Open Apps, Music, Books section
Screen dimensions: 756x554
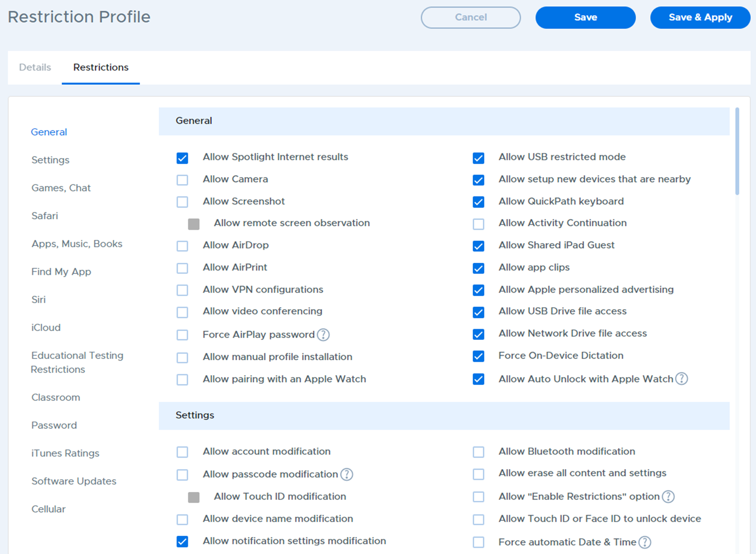coord(77,244)
